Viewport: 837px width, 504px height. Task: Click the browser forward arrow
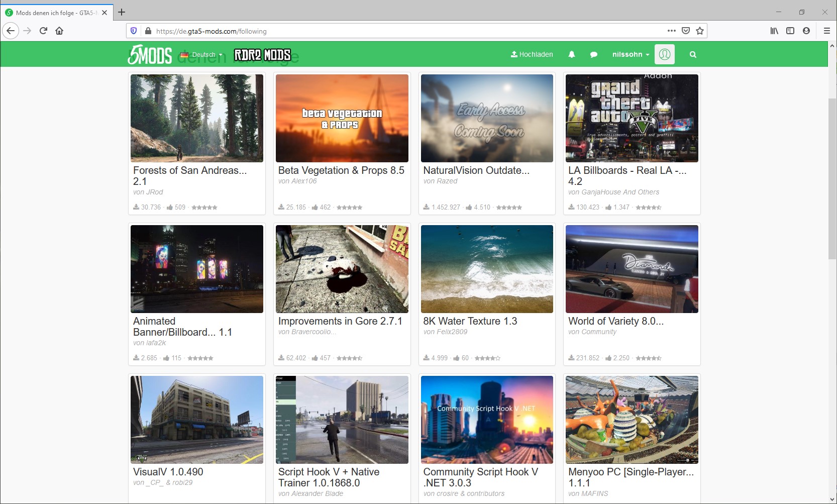click(27, 31)
